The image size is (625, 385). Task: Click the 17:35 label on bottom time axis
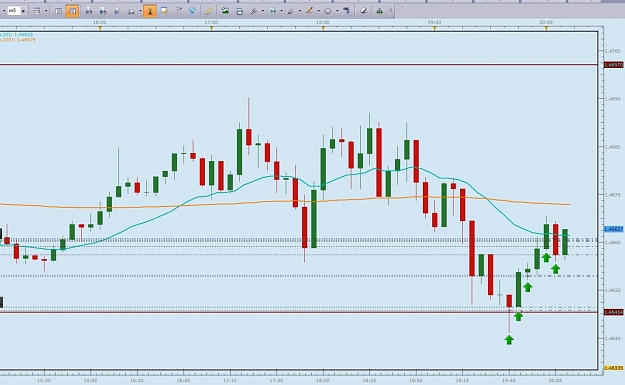point(276,381)
